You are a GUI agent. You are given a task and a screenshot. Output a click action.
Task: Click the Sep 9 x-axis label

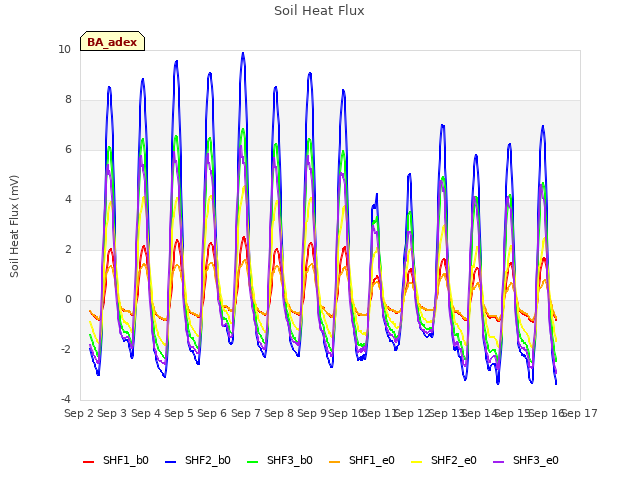pyautogui.click(x=312, y=413)
